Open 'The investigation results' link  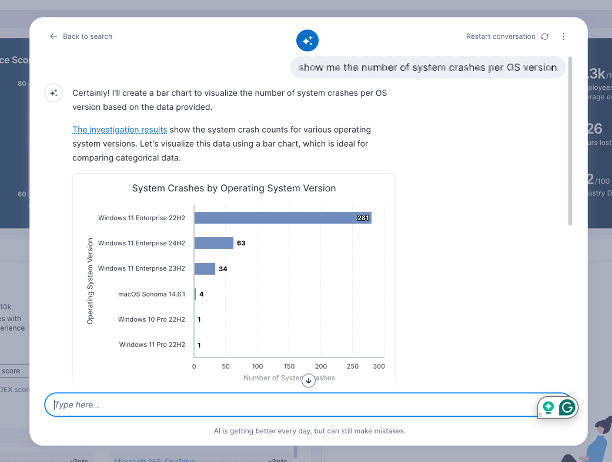(112, 130)
